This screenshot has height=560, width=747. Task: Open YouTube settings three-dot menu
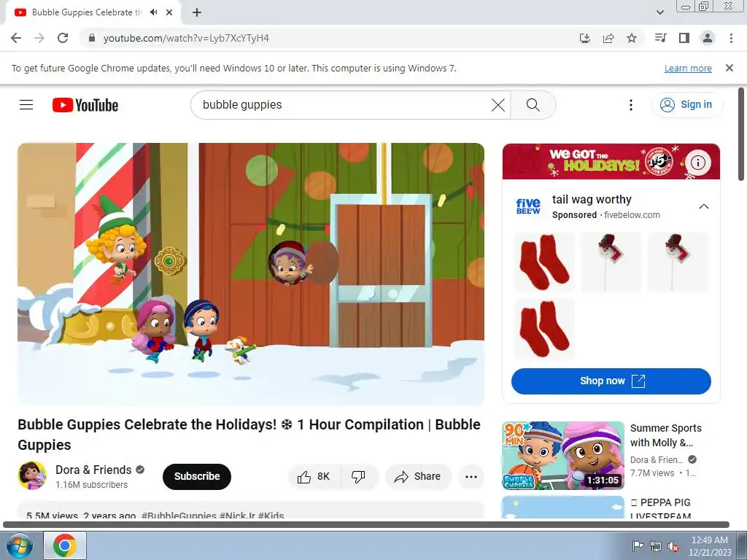coord(631,105)
